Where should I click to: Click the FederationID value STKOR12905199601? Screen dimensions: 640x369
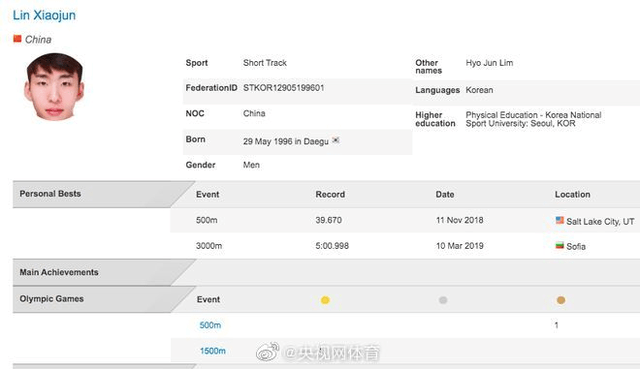(284, 88)
